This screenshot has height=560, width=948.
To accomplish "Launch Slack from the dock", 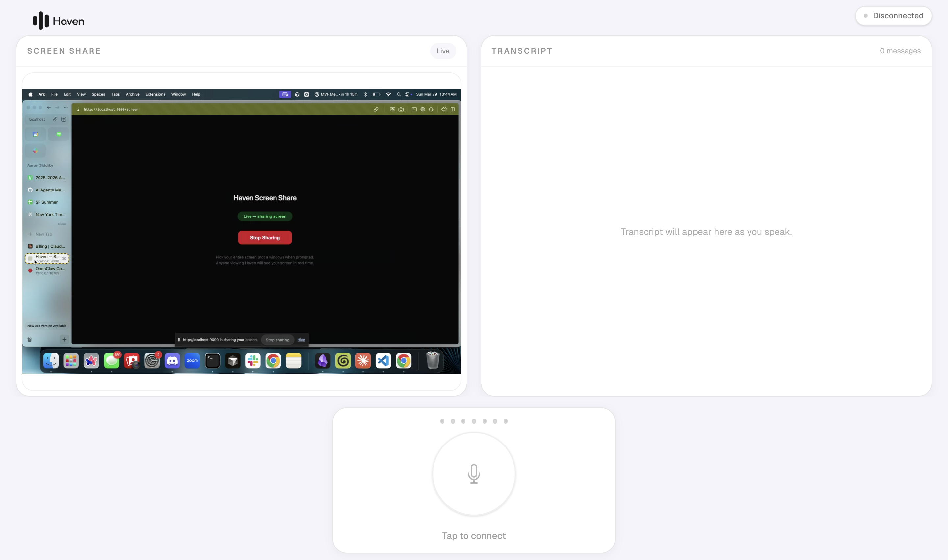I will click(252, 361).
